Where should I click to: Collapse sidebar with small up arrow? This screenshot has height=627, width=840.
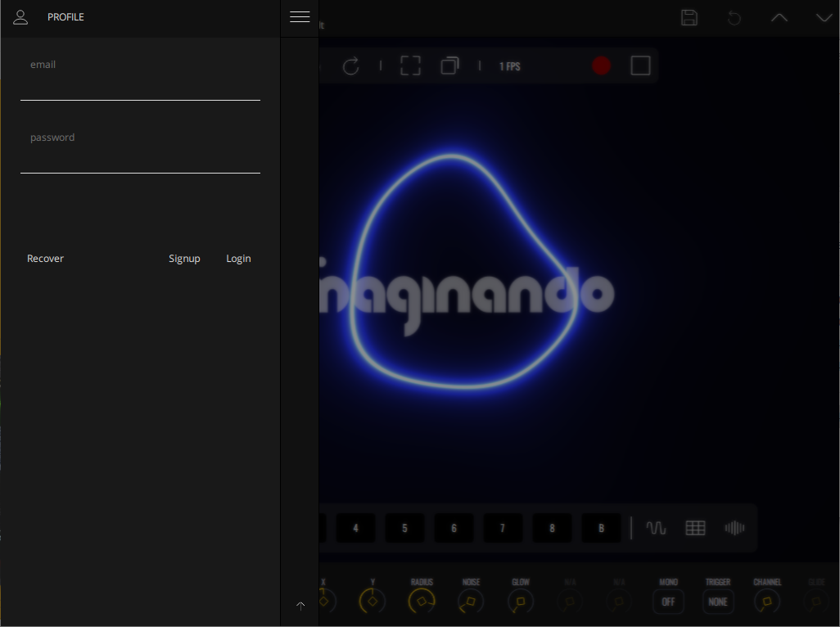(x=300, y=606)
